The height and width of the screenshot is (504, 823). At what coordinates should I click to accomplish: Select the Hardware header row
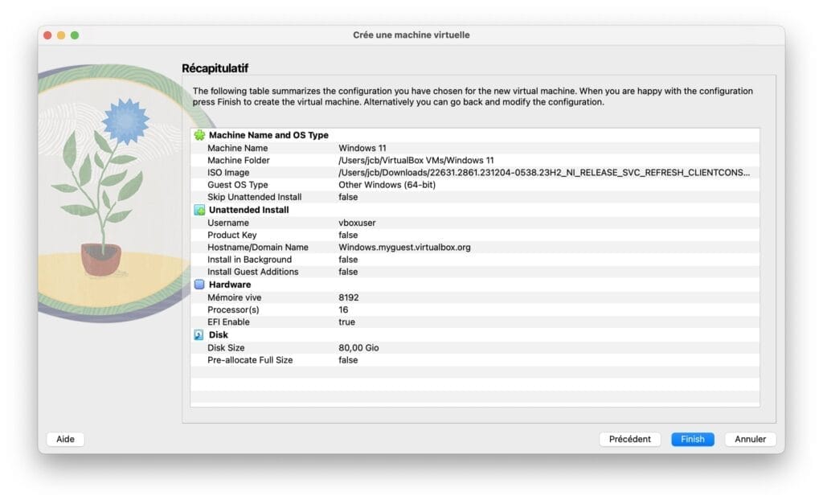[475, 285]
